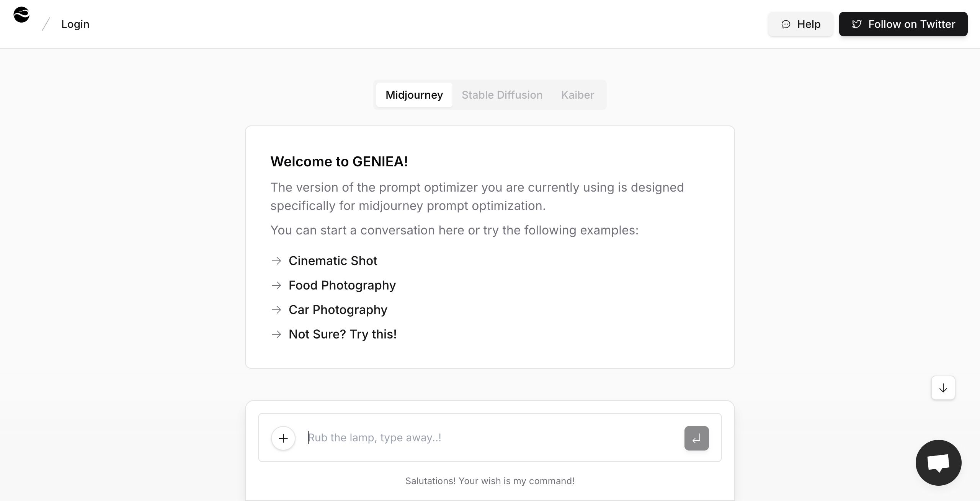Click the enter/send arrow button
The image size is (980, 501).
pos(696,438)
